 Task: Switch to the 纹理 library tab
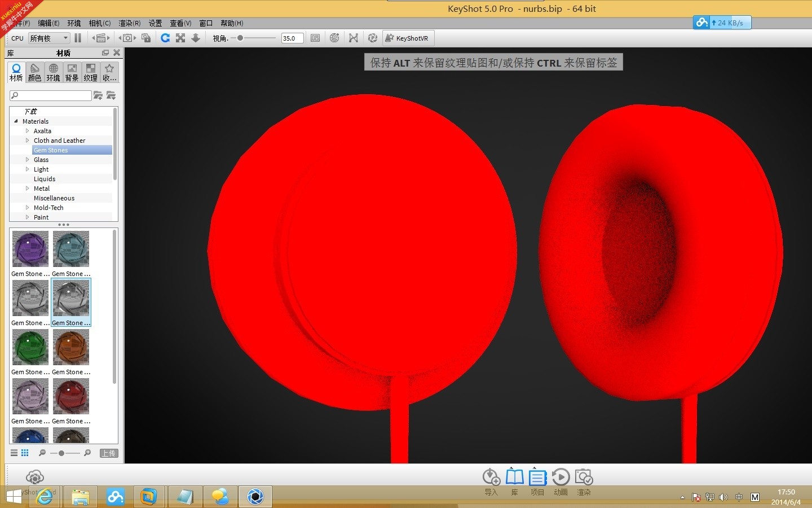90,72
